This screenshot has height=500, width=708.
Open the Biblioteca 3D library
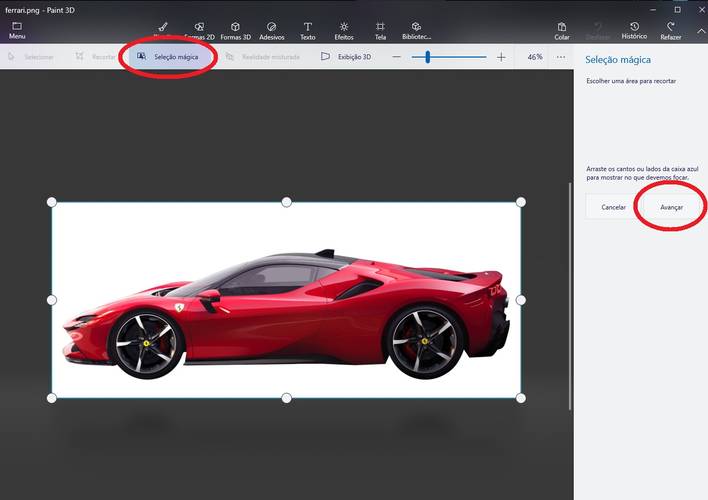point(416,31)
